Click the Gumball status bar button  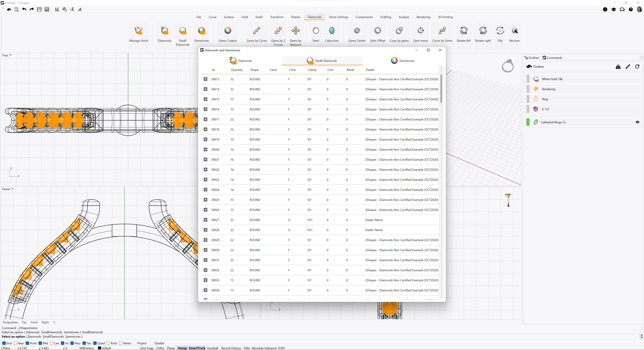[x=212, y=348]
